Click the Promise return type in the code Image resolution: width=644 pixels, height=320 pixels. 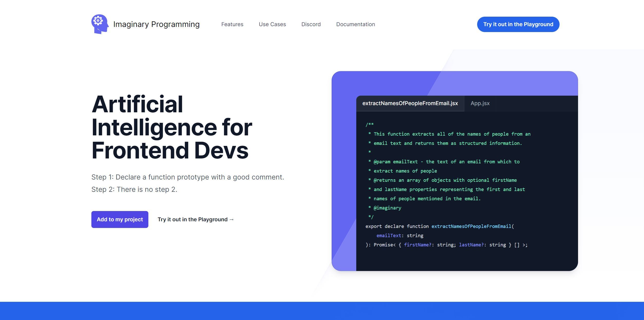(x=383, y=245)
